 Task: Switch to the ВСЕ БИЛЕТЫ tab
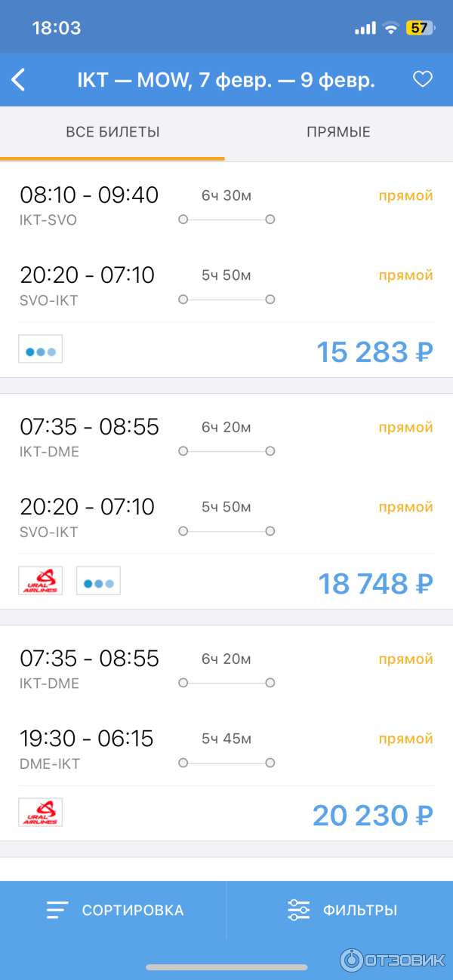coord(112,132)
